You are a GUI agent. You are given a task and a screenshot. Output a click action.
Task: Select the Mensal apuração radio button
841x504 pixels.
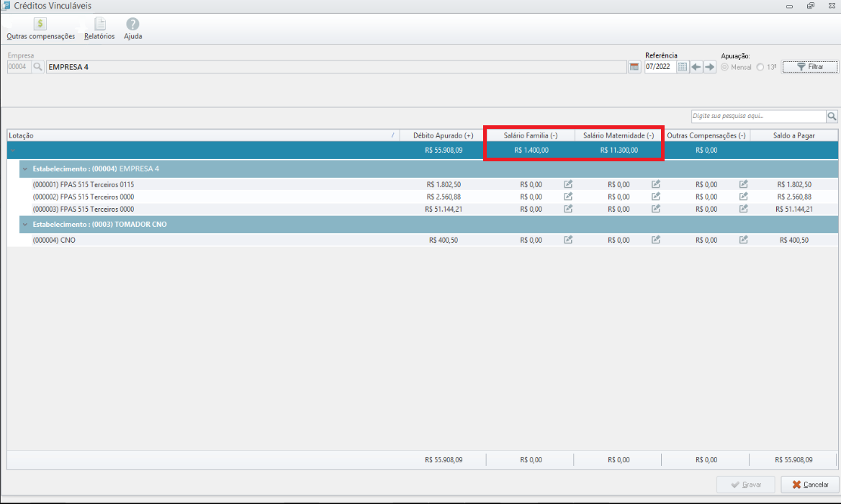pyautogui.click(x=724, y=67)
